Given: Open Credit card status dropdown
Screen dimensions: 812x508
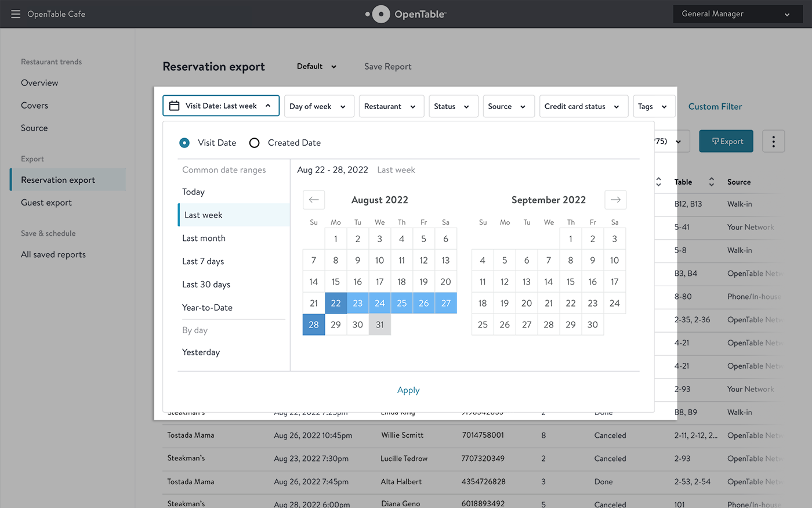Looking at the screenshot, I should [x=583, y=106].
